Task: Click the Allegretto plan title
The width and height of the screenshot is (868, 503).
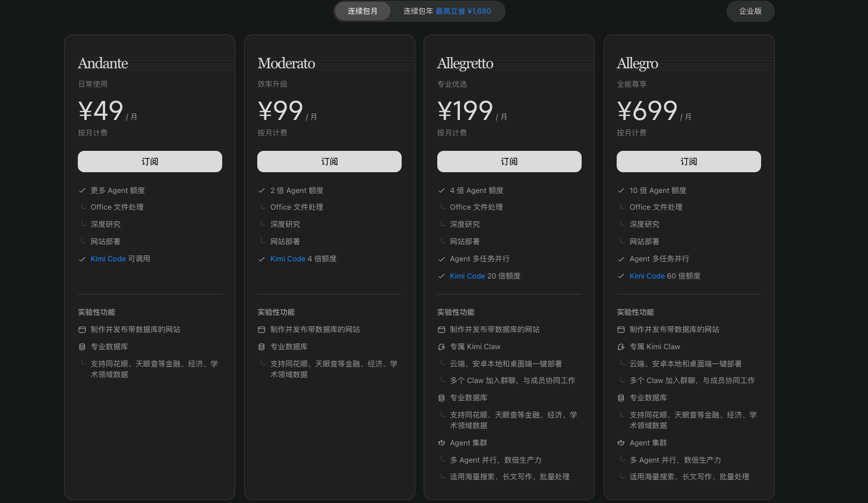Action: click(x=465, y=64)
